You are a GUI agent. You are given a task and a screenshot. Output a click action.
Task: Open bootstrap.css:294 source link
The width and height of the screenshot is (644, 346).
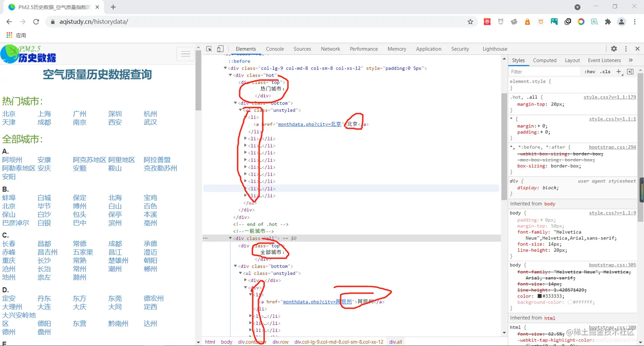pos(612,147)
